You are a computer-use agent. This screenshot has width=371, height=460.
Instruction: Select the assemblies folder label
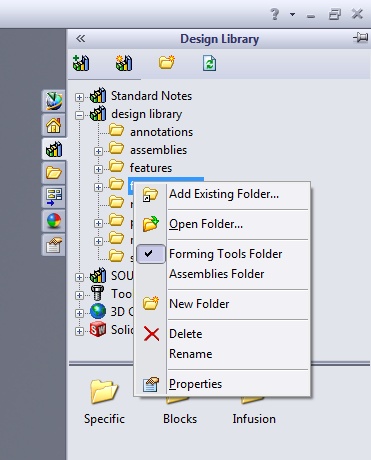point(158,150)
